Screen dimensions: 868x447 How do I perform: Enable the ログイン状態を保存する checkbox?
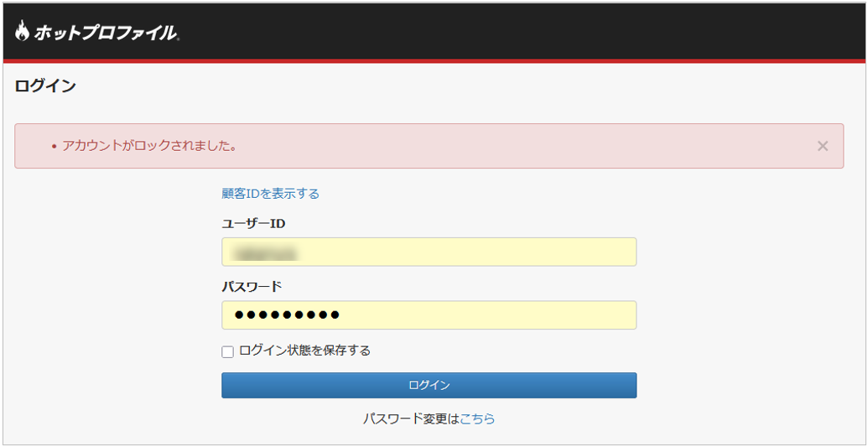coord(227,351)
